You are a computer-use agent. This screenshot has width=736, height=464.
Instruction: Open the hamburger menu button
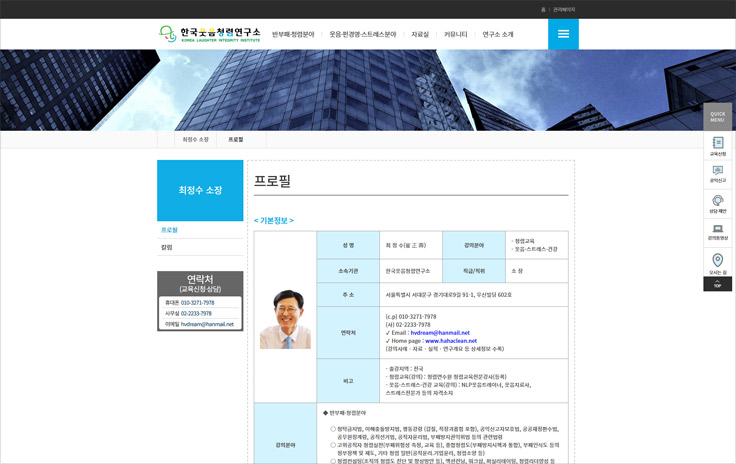point(563,34)
